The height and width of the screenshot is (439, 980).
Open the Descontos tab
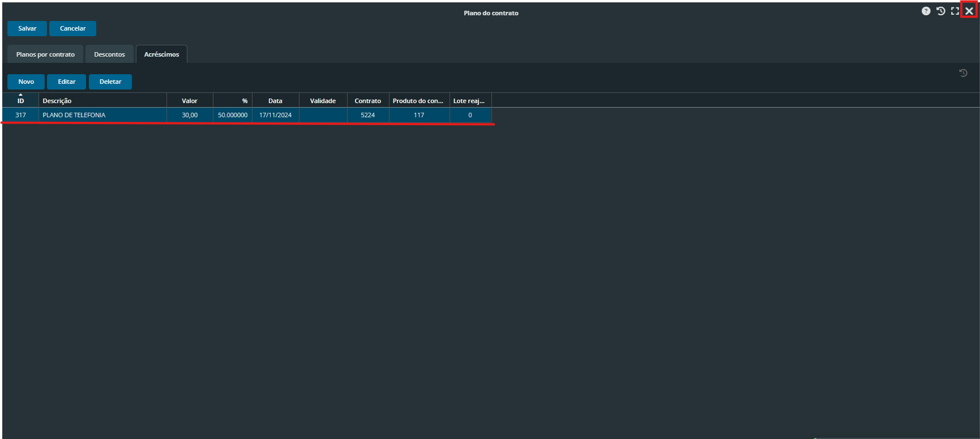coord(109,54)
